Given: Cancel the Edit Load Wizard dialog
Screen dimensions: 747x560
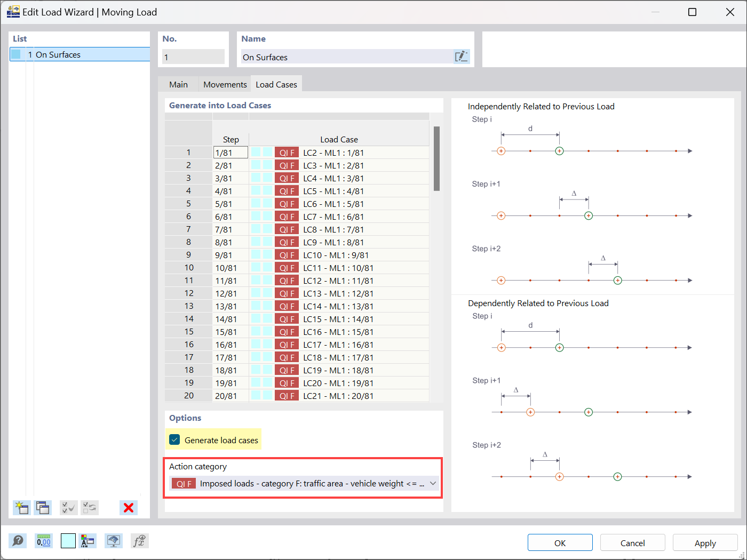Looking at the screenshot, I should pyautogui.click(x=632, y=542).
